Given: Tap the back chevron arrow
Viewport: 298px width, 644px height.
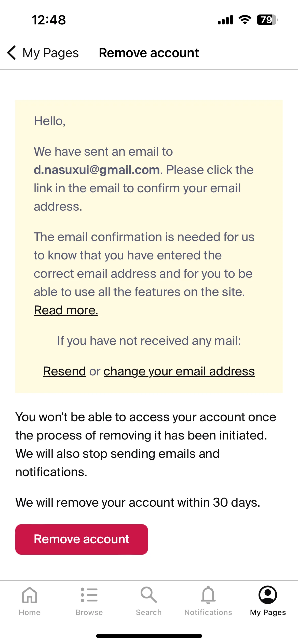Looking at the screenshot, I should pos(12,53).
